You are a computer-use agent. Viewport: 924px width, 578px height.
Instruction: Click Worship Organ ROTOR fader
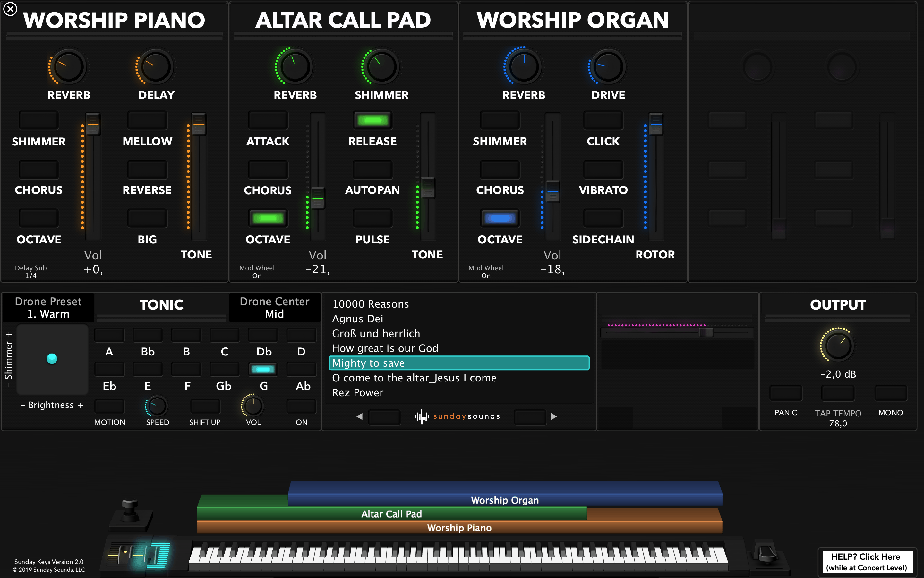655,124
